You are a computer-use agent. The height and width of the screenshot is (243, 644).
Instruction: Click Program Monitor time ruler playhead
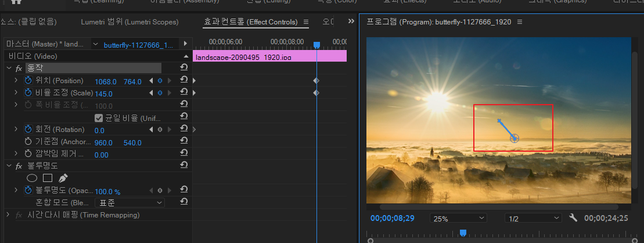click(x=463, y=233)
